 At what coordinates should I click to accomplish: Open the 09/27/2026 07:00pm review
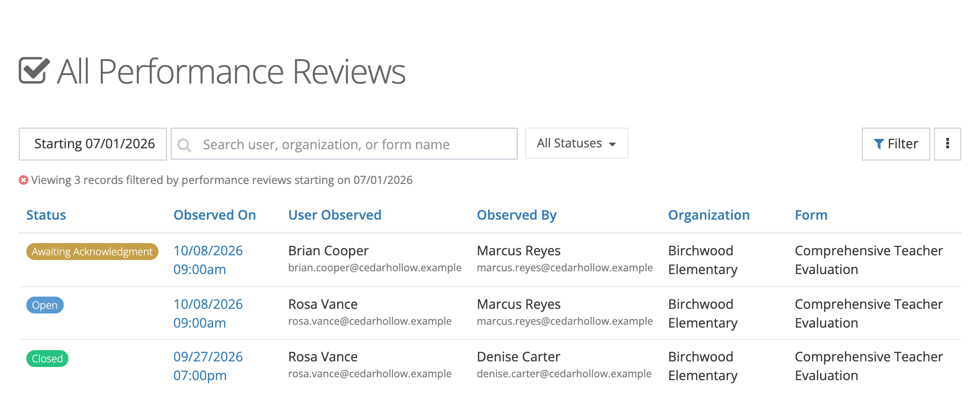(x=208, y=366)
